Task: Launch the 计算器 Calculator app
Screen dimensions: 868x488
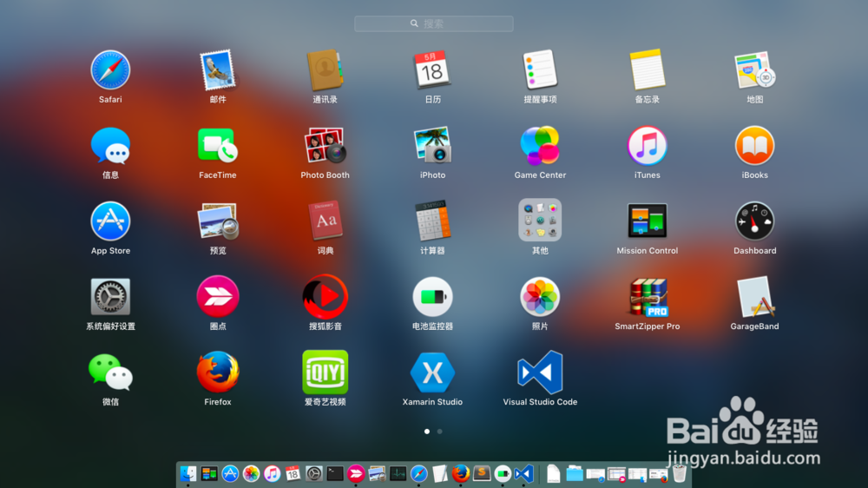Action: [432, 221]
